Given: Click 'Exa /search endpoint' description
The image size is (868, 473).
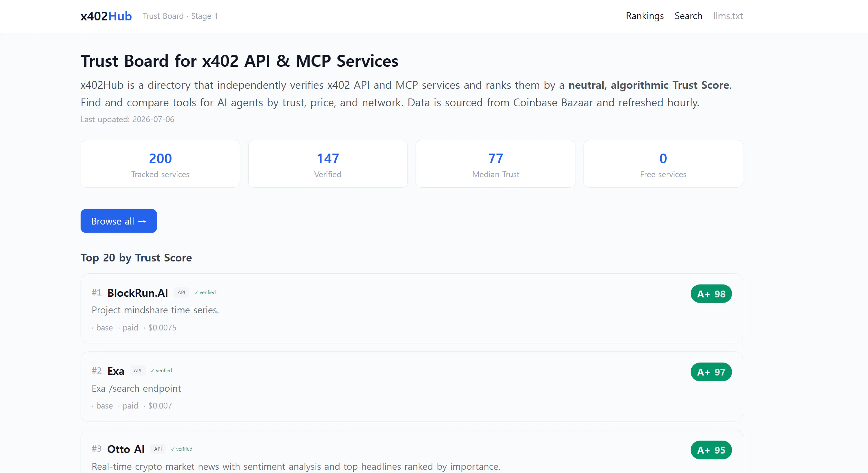Looking at the screenshot, I should click(x=136, y=388).
